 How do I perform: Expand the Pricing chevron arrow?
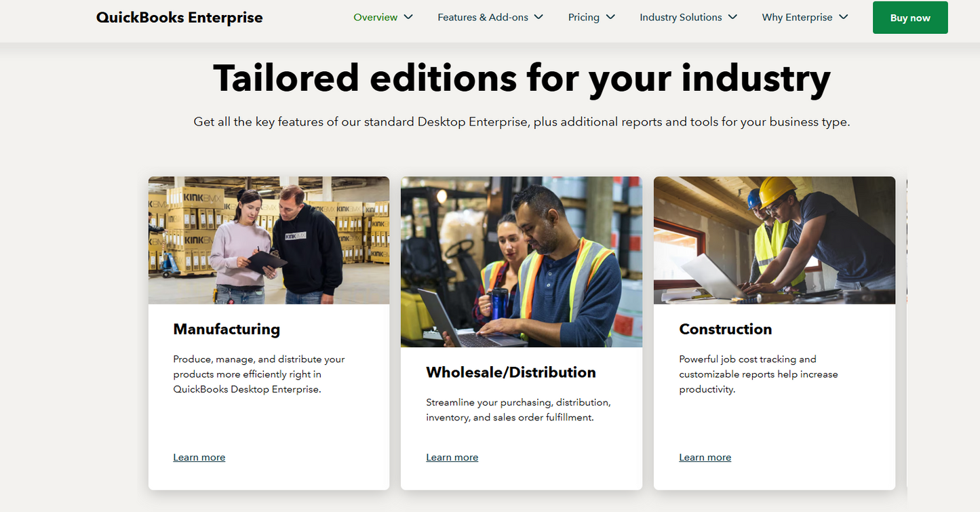[x=610, y=17]
